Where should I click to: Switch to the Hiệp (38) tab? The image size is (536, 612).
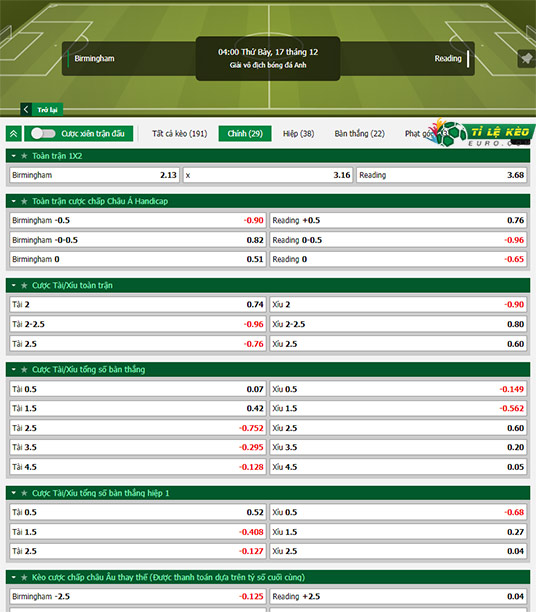[298, 133]
